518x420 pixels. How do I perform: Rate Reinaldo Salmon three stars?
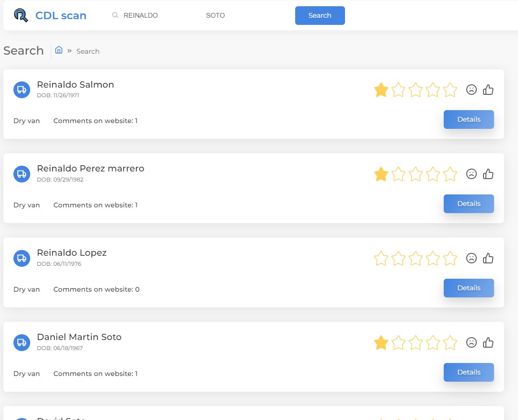tap(415, 90)
